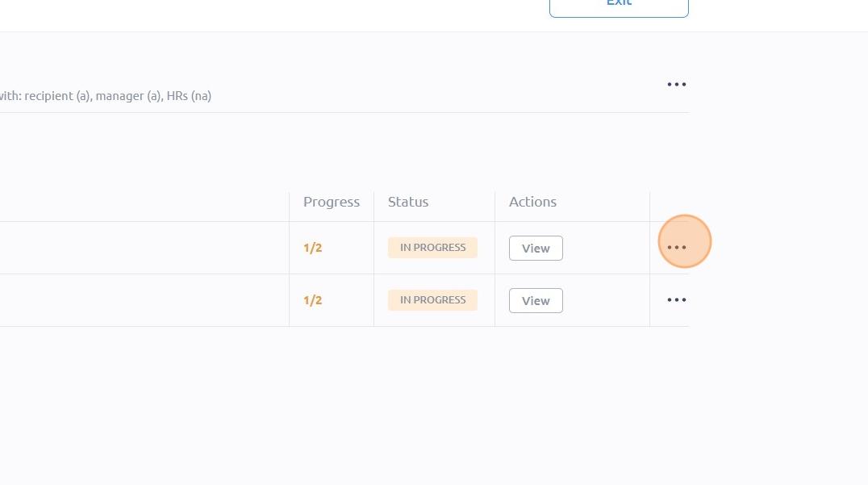The height and width of the screenshot is (485, 868).
Task: Click View in the second table row
Action: 536,301
